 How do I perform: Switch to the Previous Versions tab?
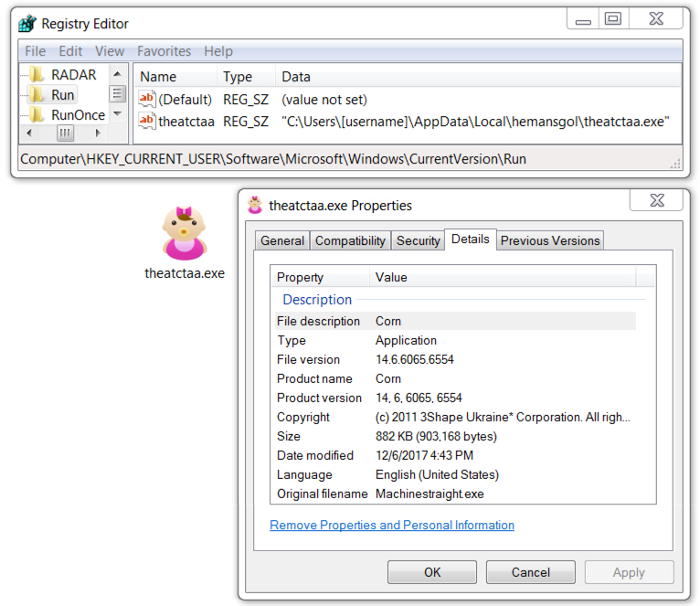click(x=550, y=240)
